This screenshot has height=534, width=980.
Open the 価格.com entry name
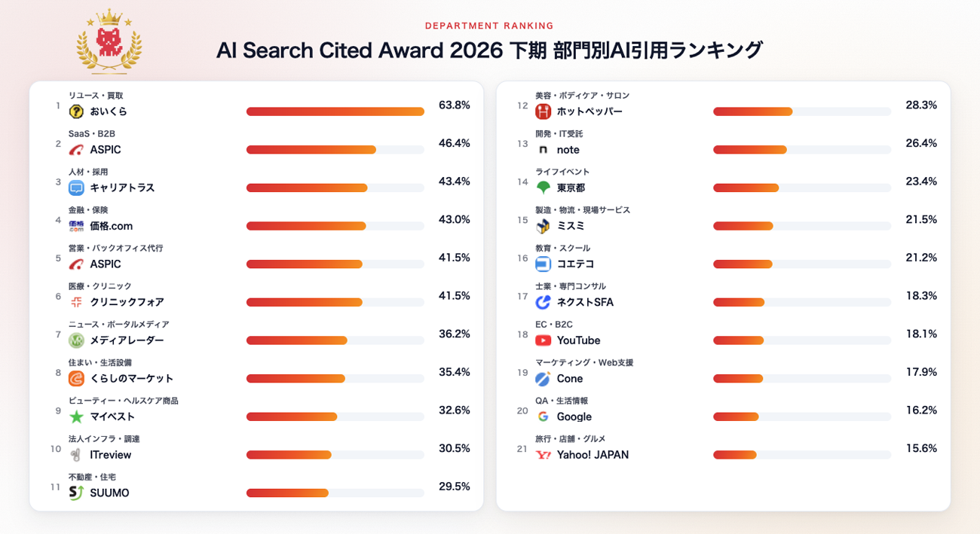[x=112, y=226]
